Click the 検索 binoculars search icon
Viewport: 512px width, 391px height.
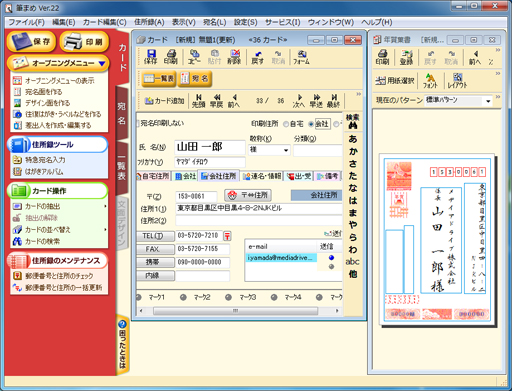pos(352,122)
